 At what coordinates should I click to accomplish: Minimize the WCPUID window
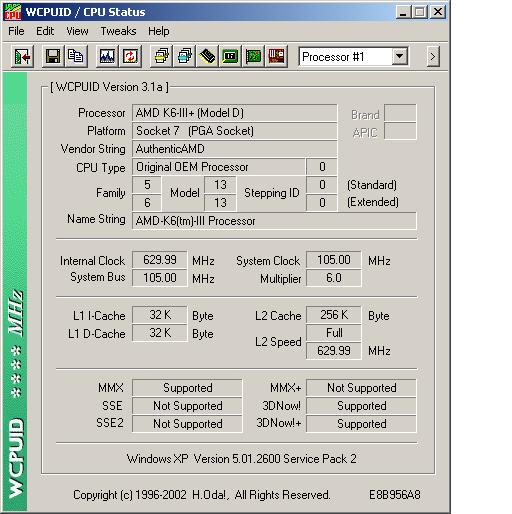pos(403,12)
